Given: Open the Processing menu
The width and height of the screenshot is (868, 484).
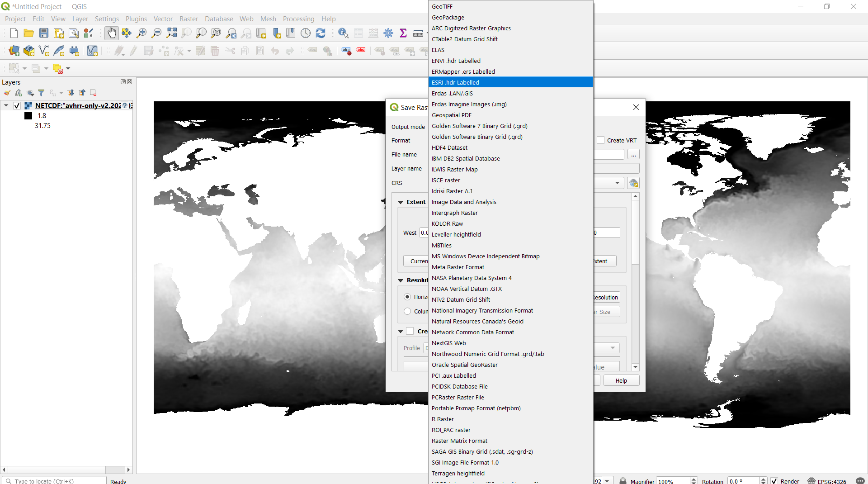Looking at the screenshot, I should click(x=298, y=19).
